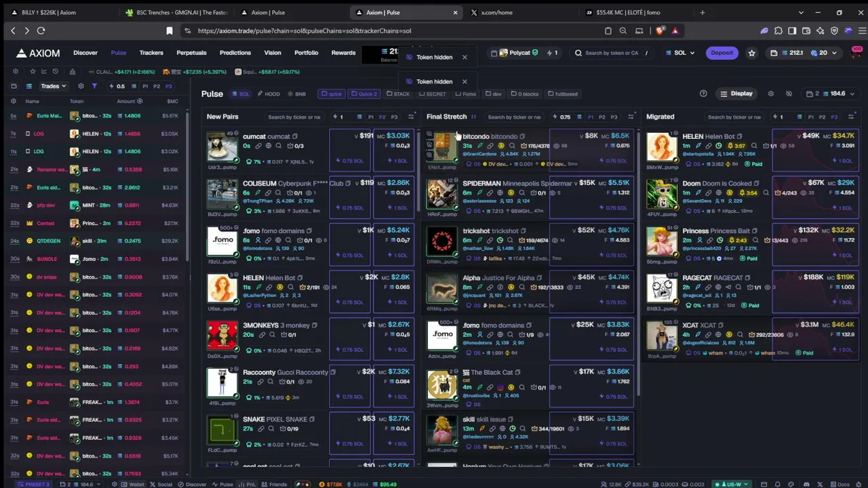Dismiss the top Token hidden notification
Viewport: 868px width, 488px height.
[465, 57]
